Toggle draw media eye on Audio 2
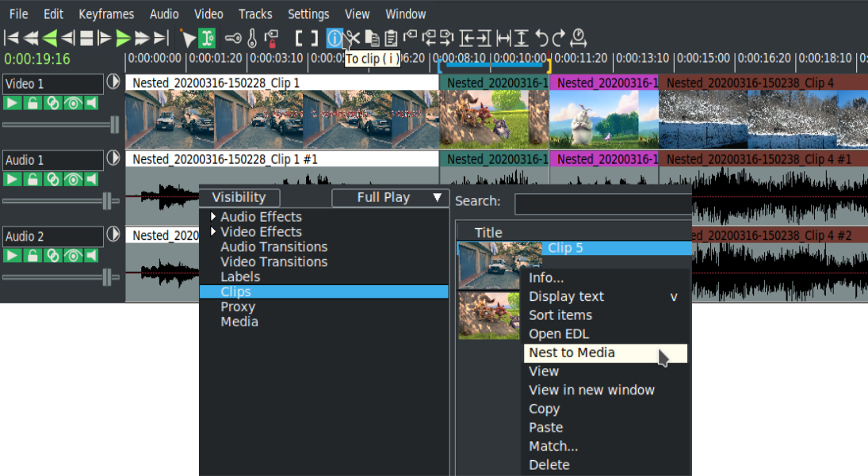This screenshot has height=476, width=868. click(x=72, y=255)
